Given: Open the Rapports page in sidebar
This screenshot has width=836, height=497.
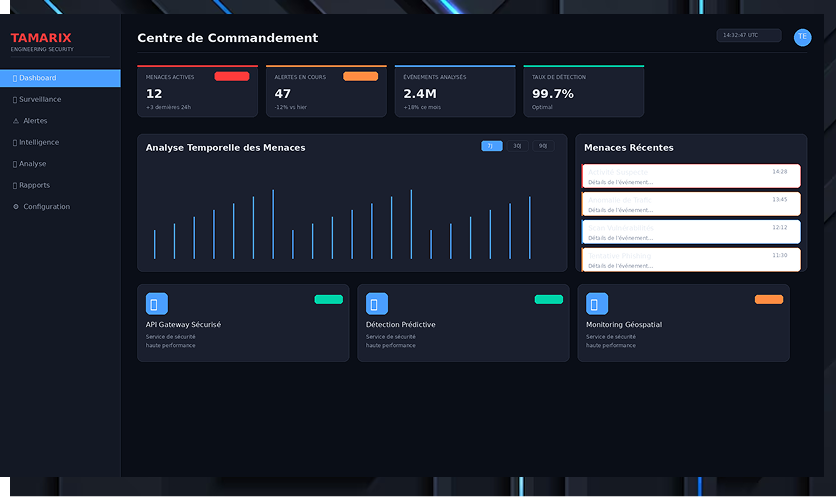Looking at the screenshot, I should [x=34, y=185].
